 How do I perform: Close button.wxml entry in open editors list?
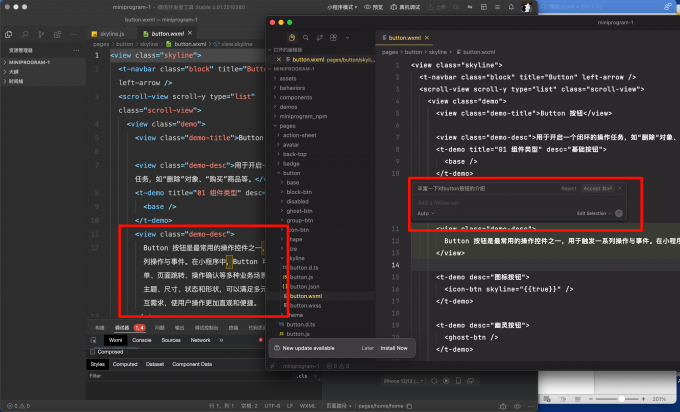point(279,59)
